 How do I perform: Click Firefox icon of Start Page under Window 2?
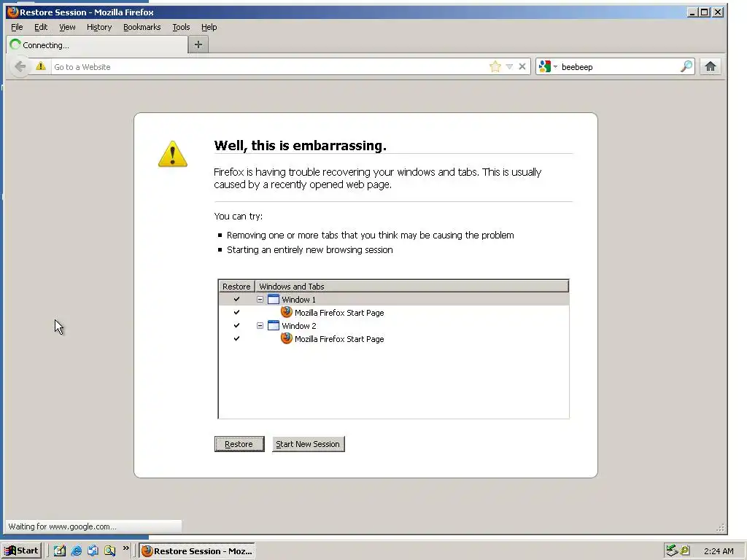[286, 338]
